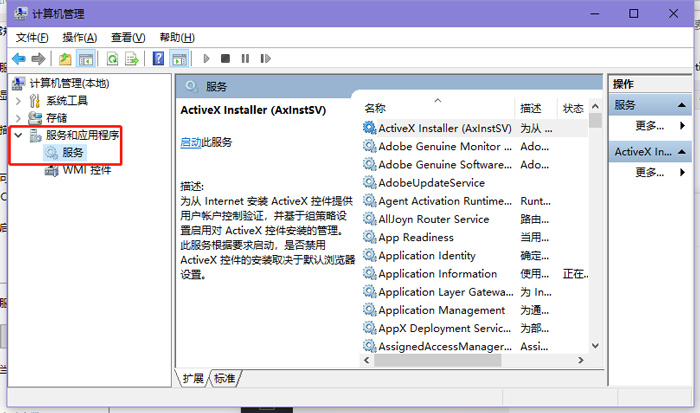Click the Start service play icon
The height and width of the screenshot is (413, 700).
[x=207, y=59]
